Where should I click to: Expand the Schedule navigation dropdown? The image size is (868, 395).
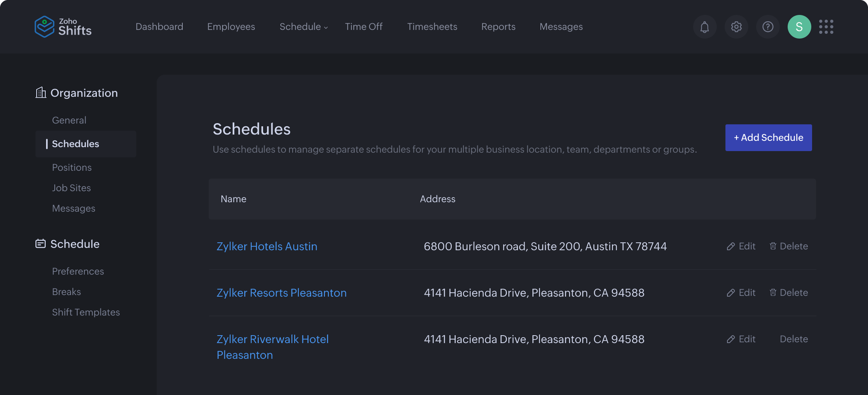[x=303, y=26]
